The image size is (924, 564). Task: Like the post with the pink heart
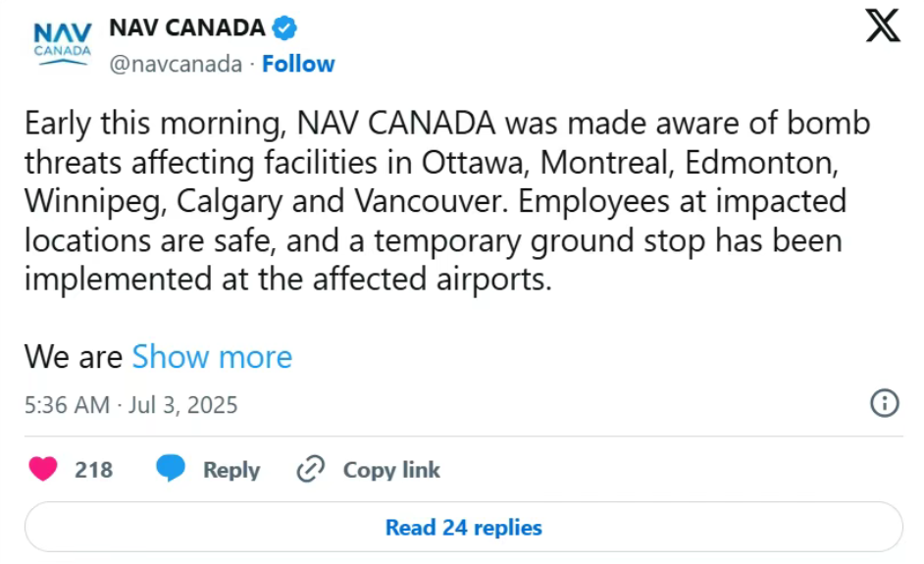coord(43,469)
